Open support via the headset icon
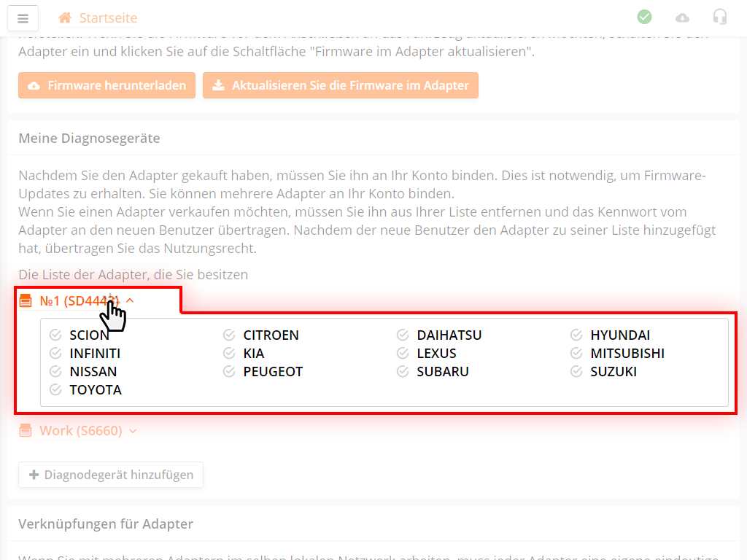747x560 pixels. point(720,17)
